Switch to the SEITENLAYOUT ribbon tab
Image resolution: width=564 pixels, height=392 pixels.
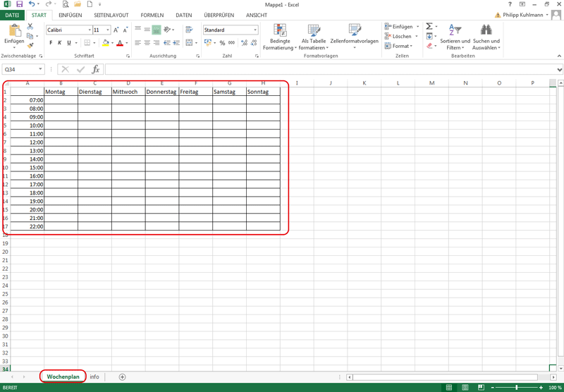tap(111, 16)
